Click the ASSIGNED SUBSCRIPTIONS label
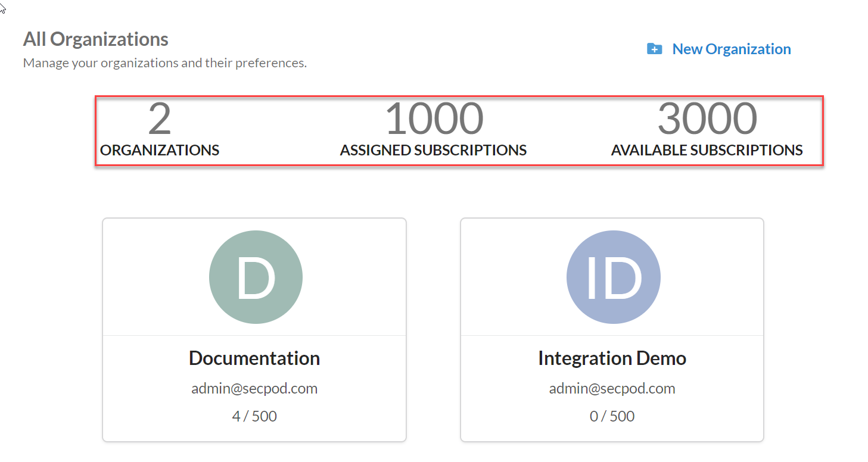The image size is (868, 462). pyautogui.click(x=433, y=151)
